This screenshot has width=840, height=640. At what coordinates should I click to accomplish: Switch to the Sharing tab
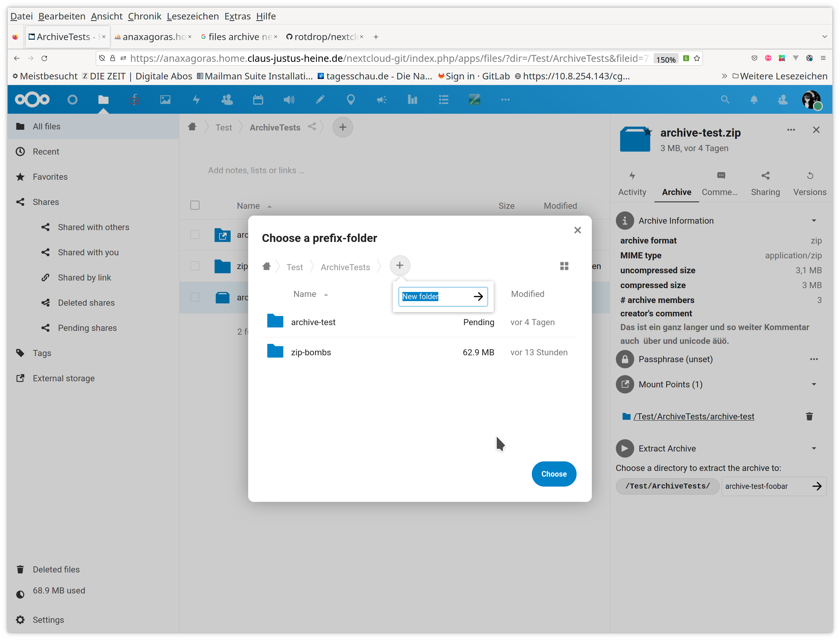pyautogui.click(x=765, y=184)
